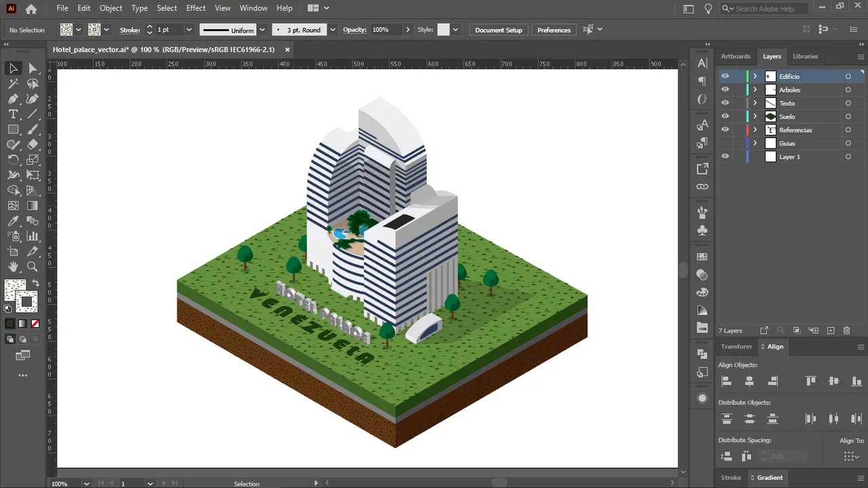
Task: Go to the Home screen icon
Action: click(31, 9)
